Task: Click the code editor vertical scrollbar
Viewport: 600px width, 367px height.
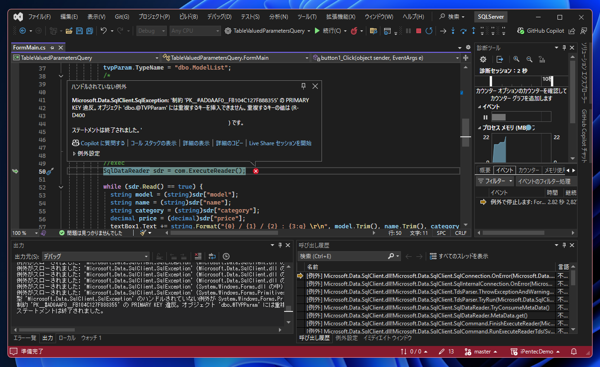Action: click(465, 145)
